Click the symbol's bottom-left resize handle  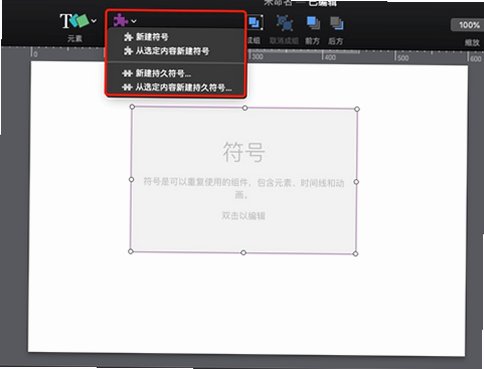pyautogui.click(x=131, y=251)
